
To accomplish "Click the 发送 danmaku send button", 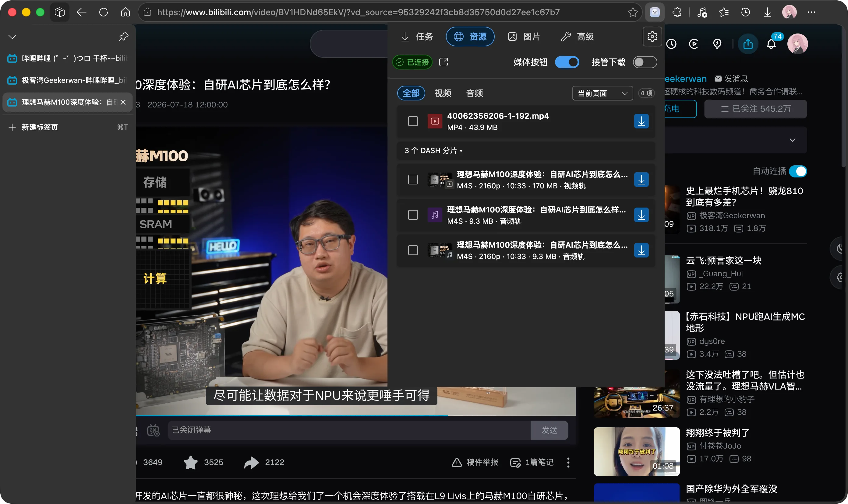I will (x=549, y=430).
